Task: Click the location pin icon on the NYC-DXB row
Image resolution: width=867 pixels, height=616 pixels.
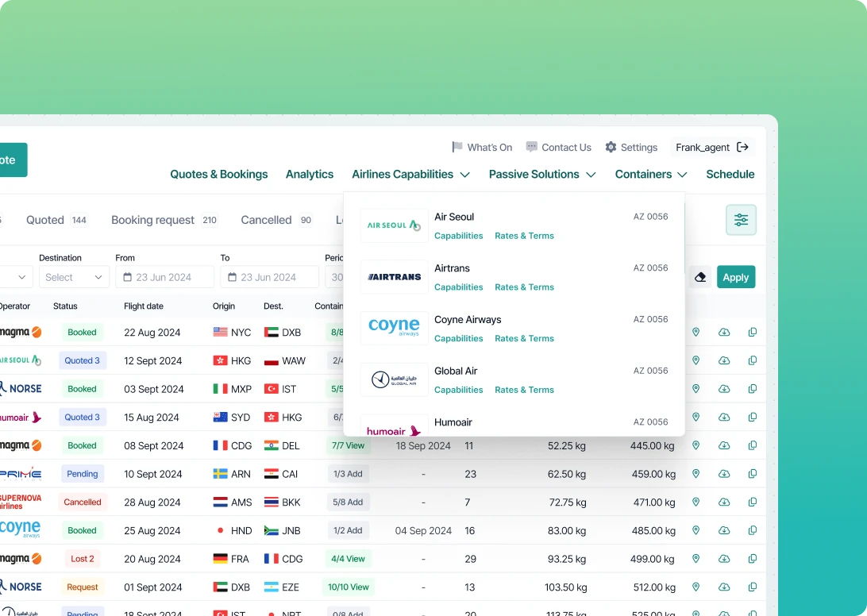Action: point(696,332)
